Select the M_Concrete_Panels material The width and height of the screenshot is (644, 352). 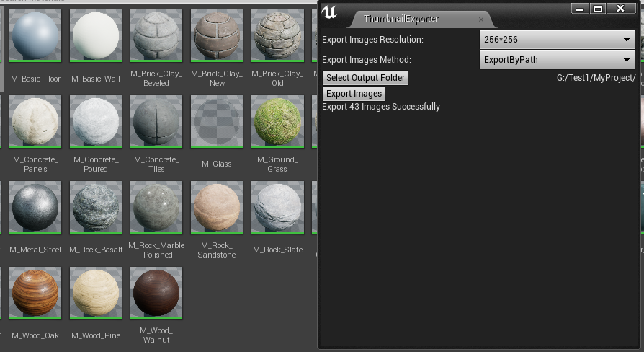(x=35, y=121)
